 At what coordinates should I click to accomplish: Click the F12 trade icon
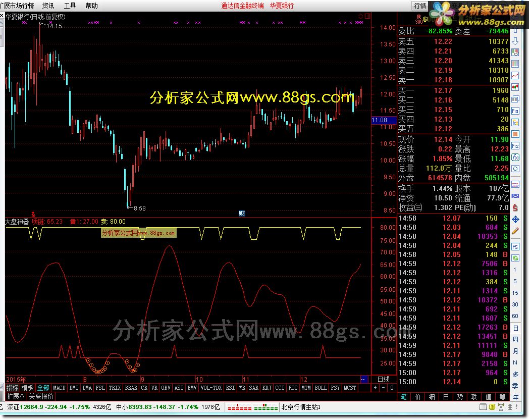515,146
